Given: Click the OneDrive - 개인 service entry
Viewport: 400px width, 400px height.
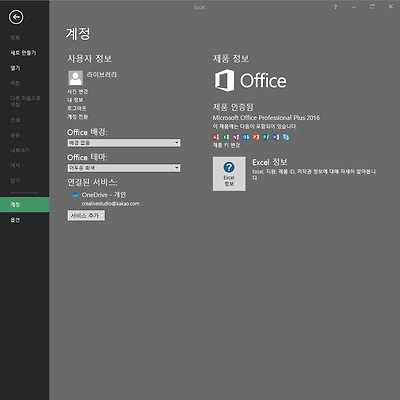Looking at the screenshot, I should 104,195.
